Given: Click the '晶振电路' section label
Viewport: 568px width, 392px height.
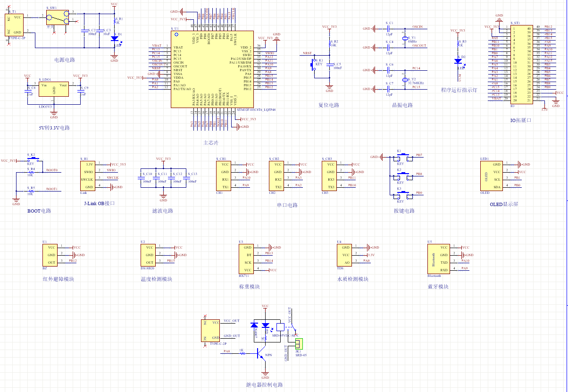Looking at the screenshot, I should [402, 105].
